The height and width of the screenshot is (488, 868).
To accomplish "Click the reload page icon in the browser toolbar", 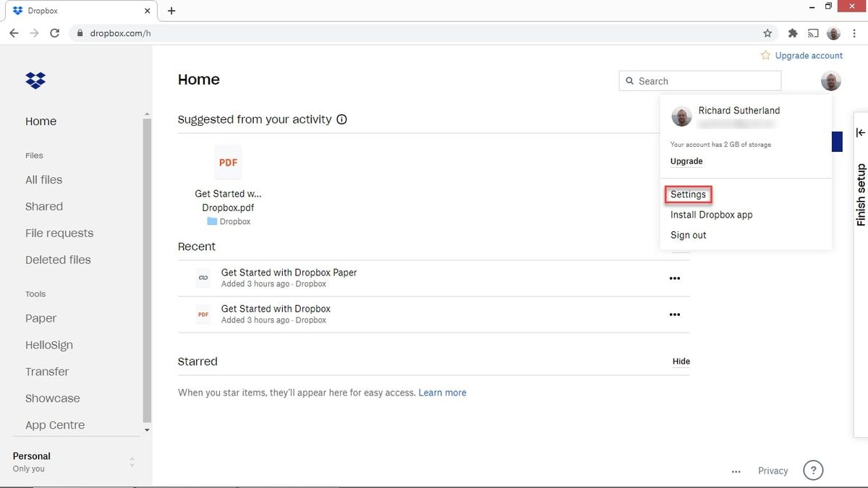I will [x=54, y=33].
